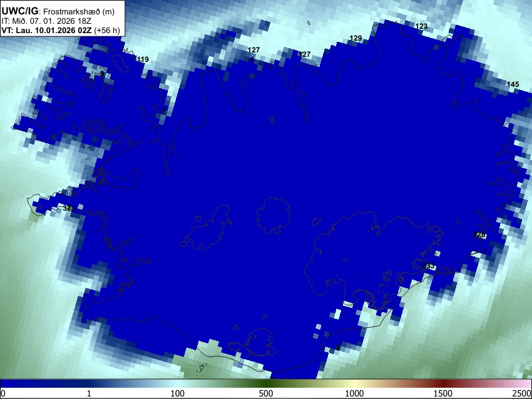Click the station value 7 on the map
This screenshot has height=399, width=532.
163,112
